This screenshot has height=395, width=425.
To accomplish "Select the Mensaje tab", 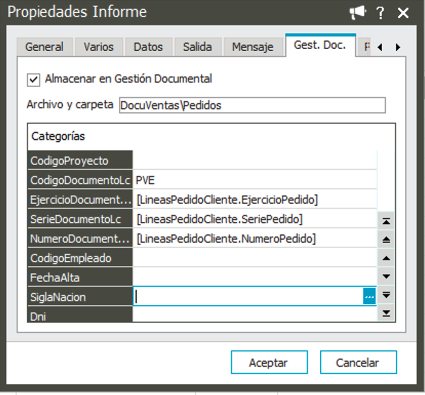I will pos(253,47).
